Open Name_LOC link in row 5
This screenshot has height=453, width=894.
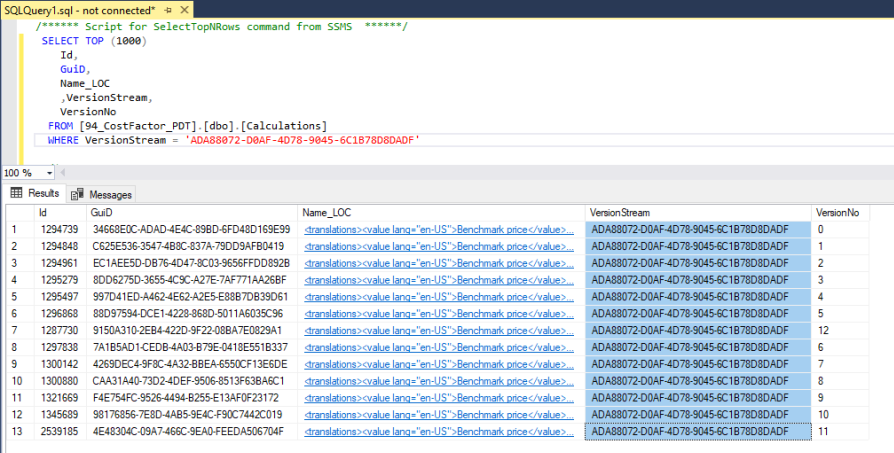click(x=439, y=297)
